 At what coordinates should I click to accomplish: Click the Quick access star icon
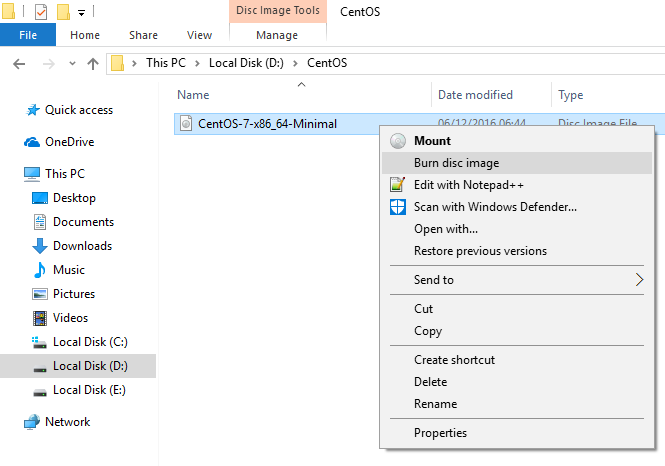[x=33, y=110]
